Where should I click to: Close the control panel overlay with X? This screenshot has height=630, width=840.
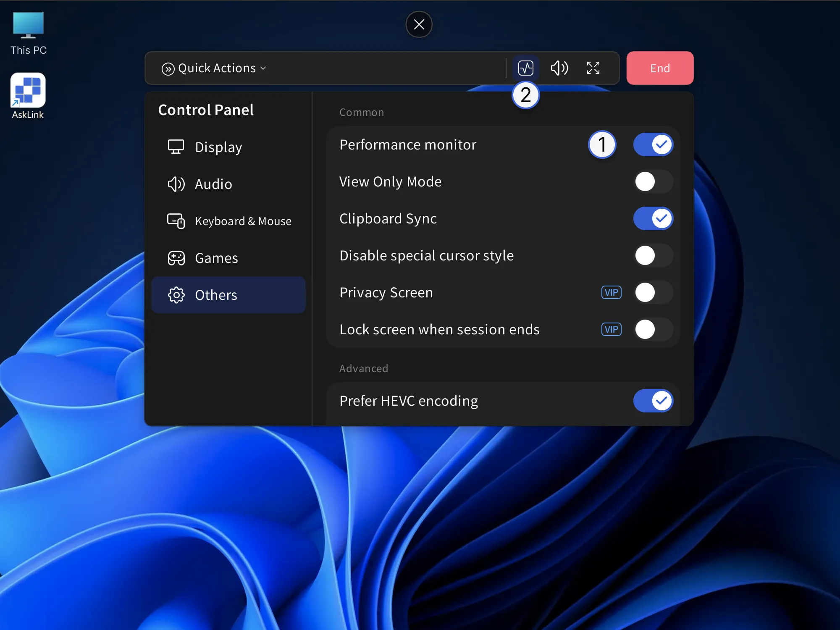pyautogui.click(x=419, y=24)
